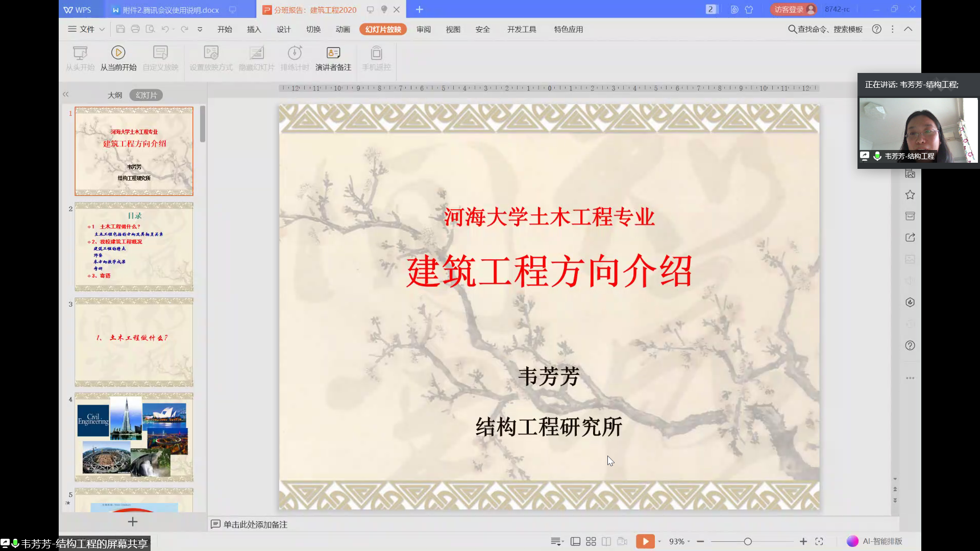Click the slide sorter grid view icon
The height and width of the screenshot is (551, 980).
click(591, 541)
